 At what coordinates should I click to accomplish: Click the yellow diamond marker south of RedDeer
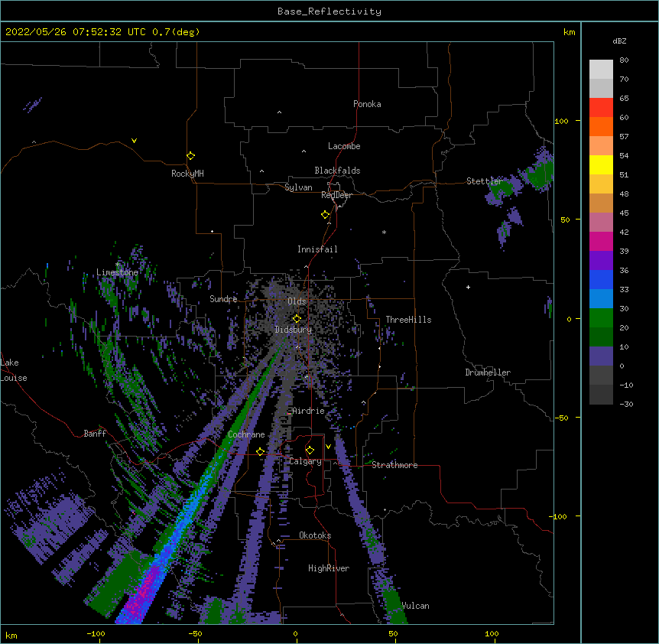(x=325, y=214)
